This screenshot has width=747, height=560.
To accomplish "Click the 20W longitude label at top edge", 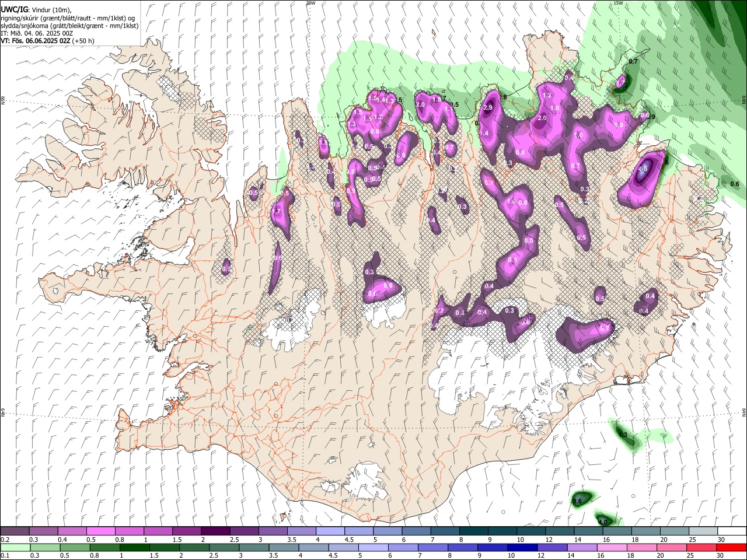I will coord(310,3).
